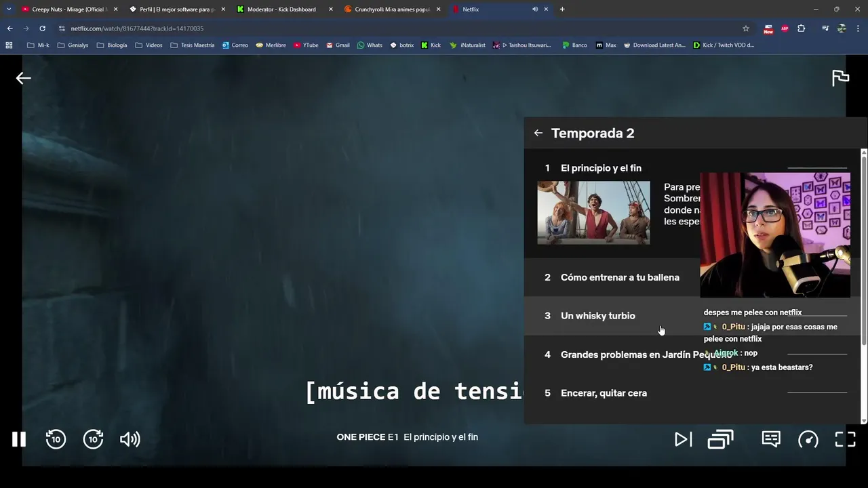This screenshot has width=868, height=488.
Task: Open the iNaturalist bookmark
Action: tap(467, 45)
